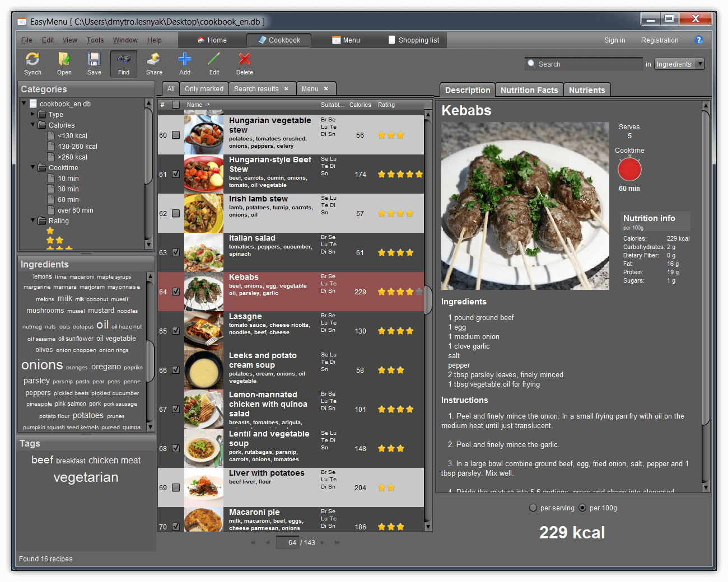Collapse the Rating category node
Screen dimensions: 728x582
[33, 220]
